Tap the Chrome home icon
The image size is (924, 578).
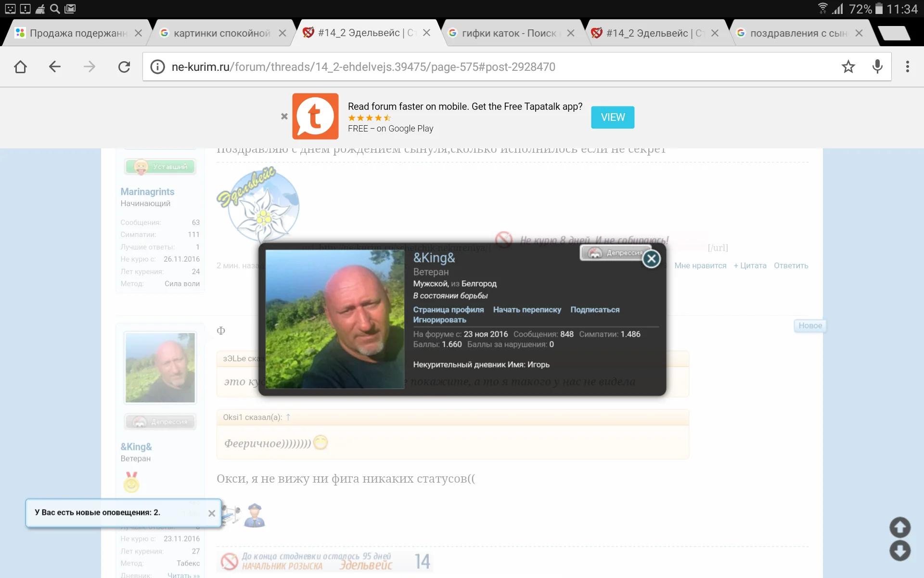click(20, 66)
